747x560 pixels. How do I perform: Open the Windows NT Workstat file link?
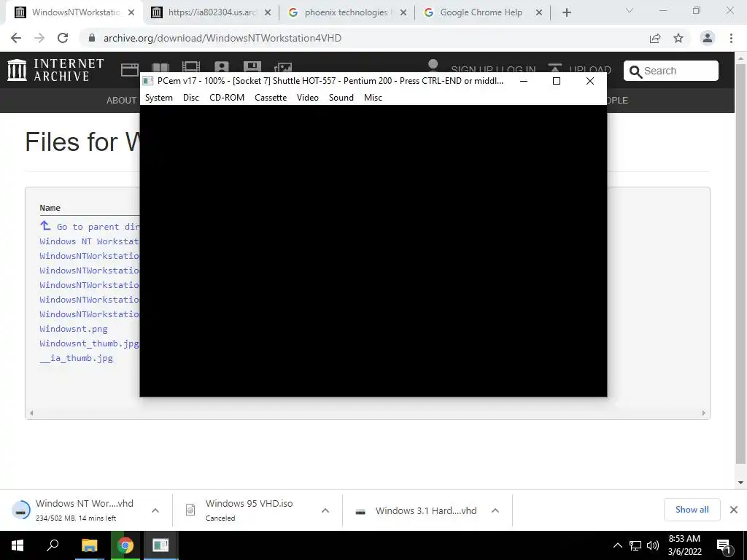point(89,241)
